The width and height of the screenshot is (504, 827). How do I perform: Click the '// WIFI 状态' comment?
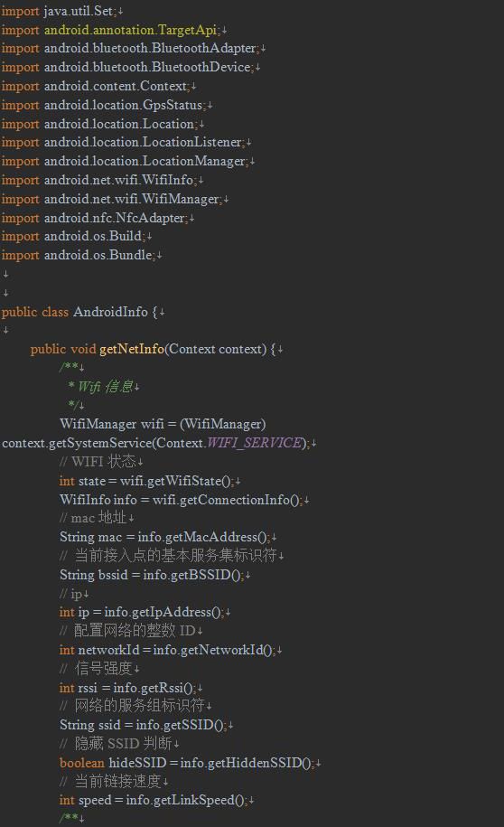[x=98, y=462]
